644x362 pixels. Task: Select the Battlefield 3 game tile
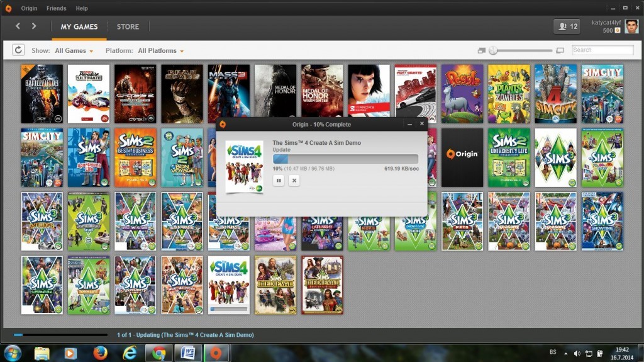42,94
